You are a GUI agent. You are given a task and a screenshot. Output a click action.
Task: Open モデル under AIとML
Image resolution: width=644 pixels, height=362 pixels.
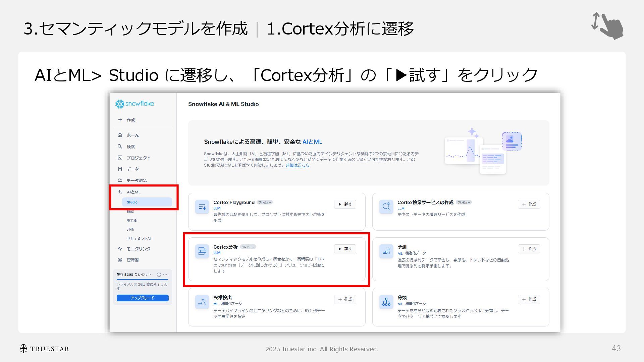[132, 221]
